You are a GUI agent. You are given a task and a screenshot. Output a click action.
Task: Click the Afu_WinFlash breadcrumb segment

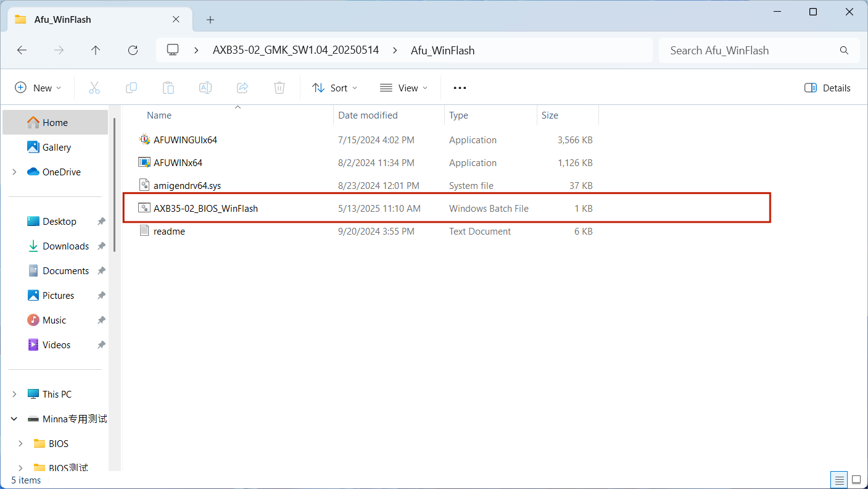(443, 51)
